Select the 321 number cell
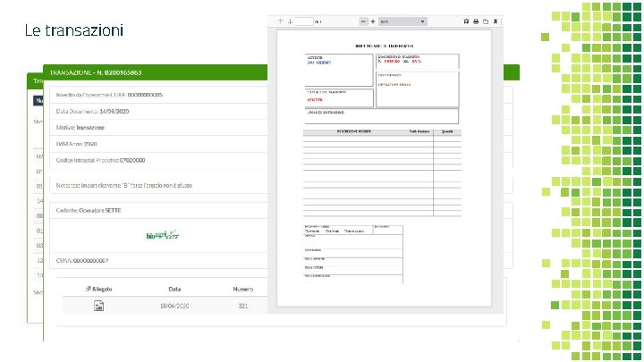 243,306
